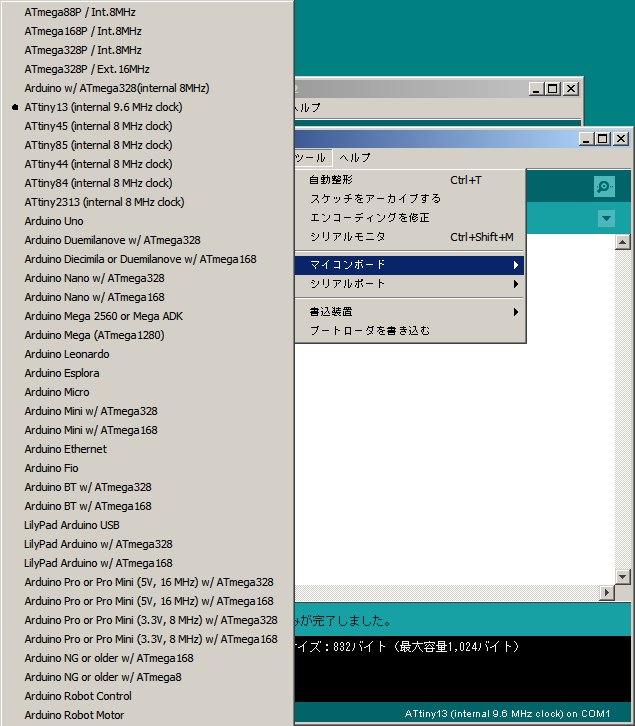Select LilyPad Arduino w/ ATmega168

click(147, 563)
